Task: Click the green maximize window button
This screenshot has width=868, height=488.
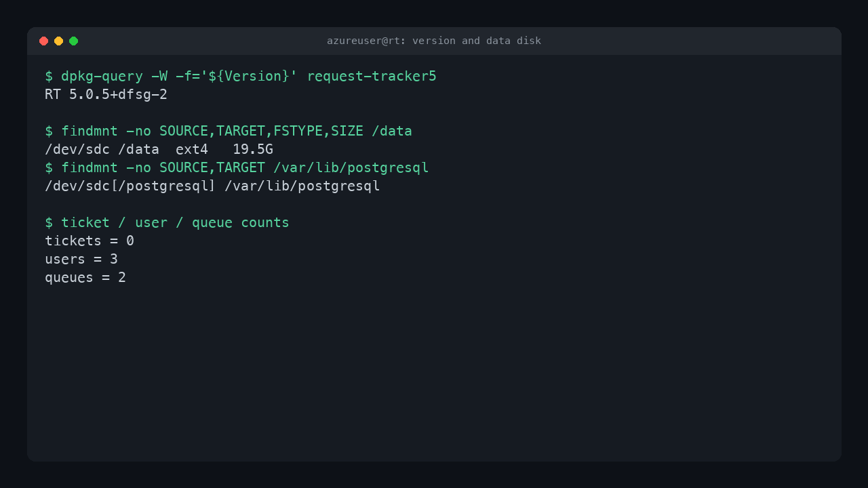Action: (x=73, y=41)
